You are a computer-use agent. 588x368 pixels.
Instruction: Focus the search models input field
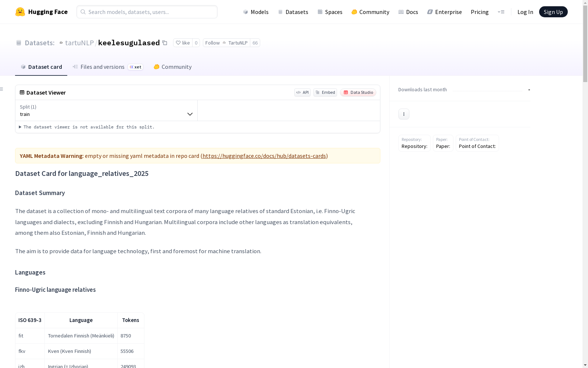(x=147, y=12)
